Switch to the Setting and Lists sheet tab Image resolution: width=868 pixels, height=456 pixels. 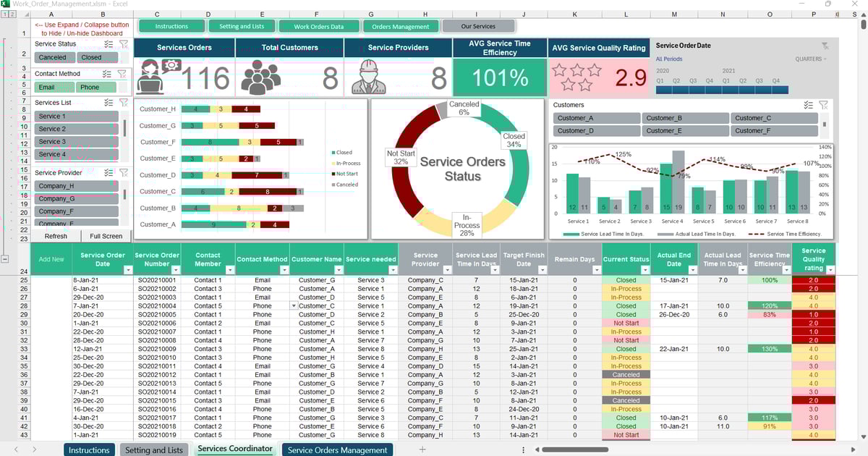(154, 449)
